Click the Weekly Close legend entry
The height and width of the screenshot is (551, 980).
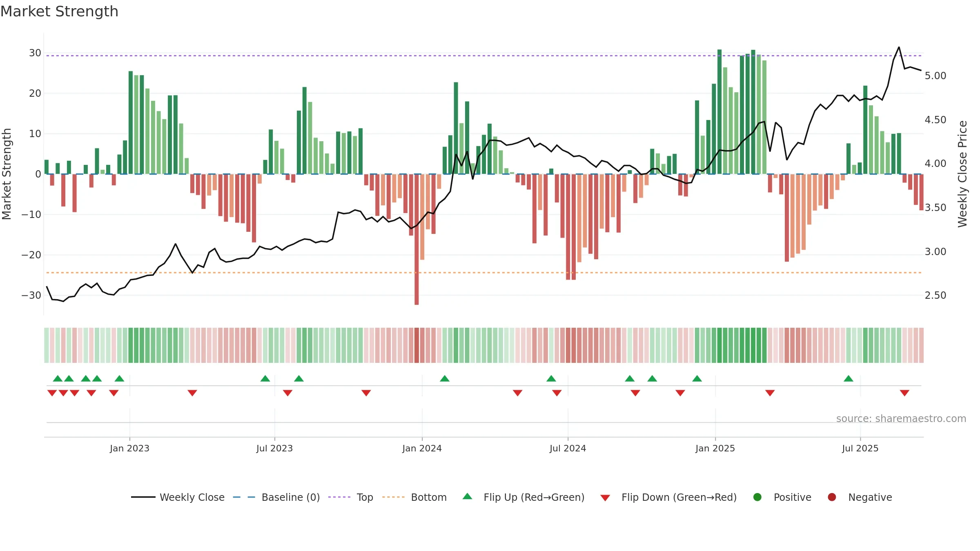pyautogui.click(x=178, y=497)
